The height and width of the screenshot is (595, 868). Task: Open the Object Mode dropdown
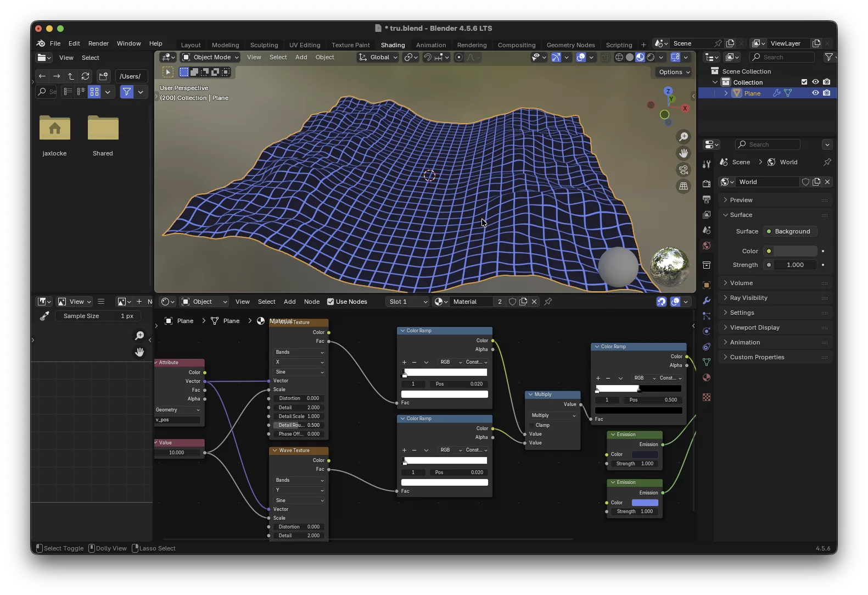[x=211, y=57]
